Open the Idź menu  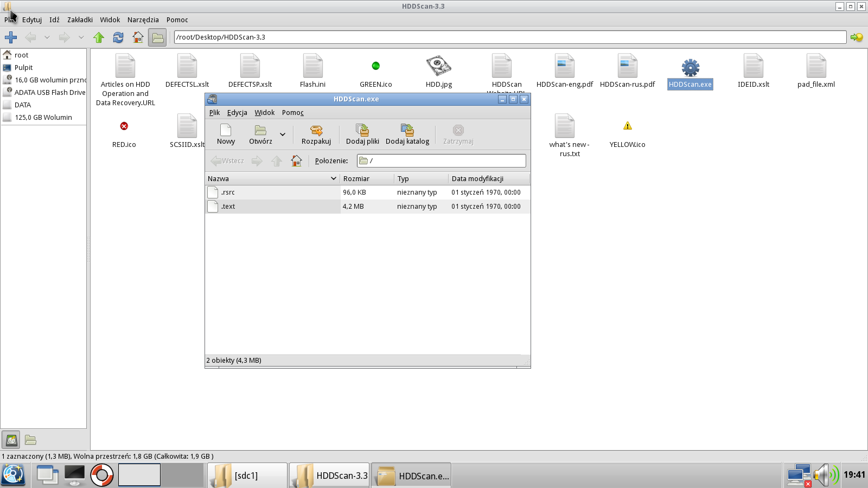click(54, 20)
